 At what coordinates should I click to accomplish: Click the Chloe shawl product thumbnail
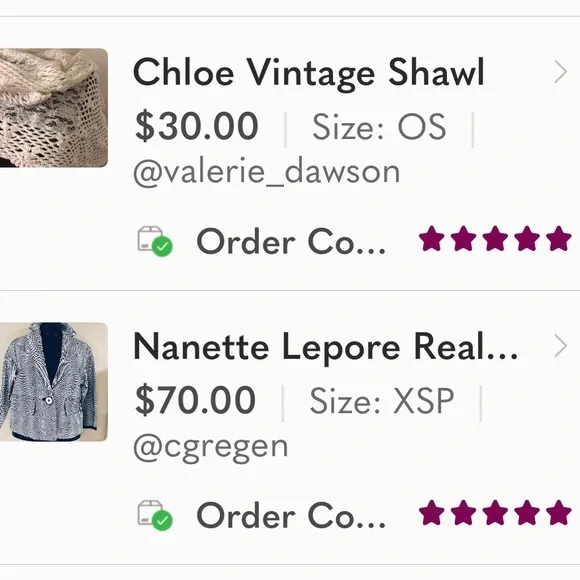54,108
